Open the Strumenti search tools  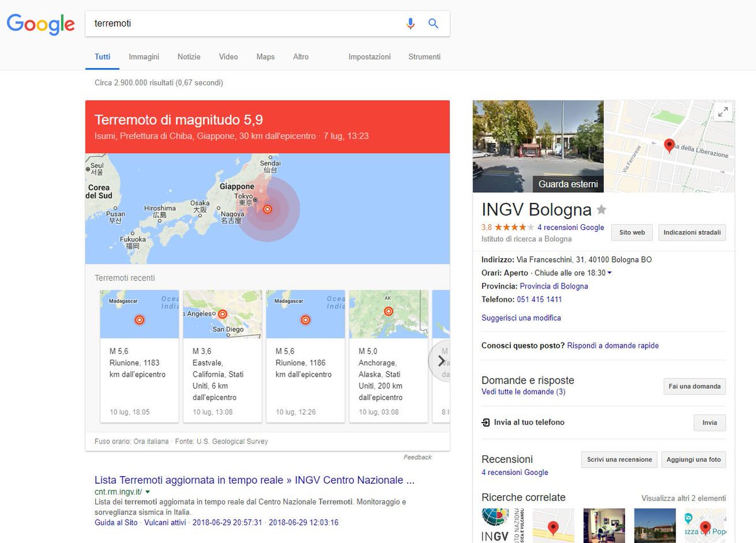[425, 57]
